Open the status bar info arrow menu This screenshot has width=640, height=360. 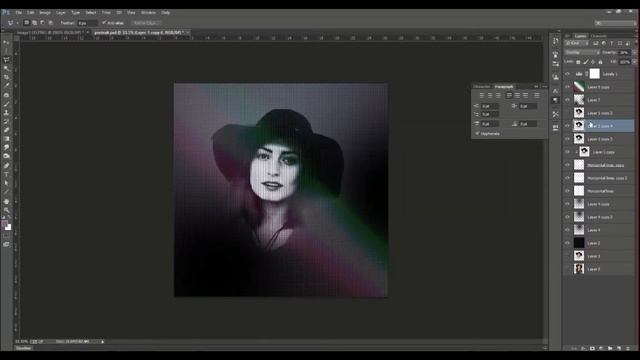[102, 342]
